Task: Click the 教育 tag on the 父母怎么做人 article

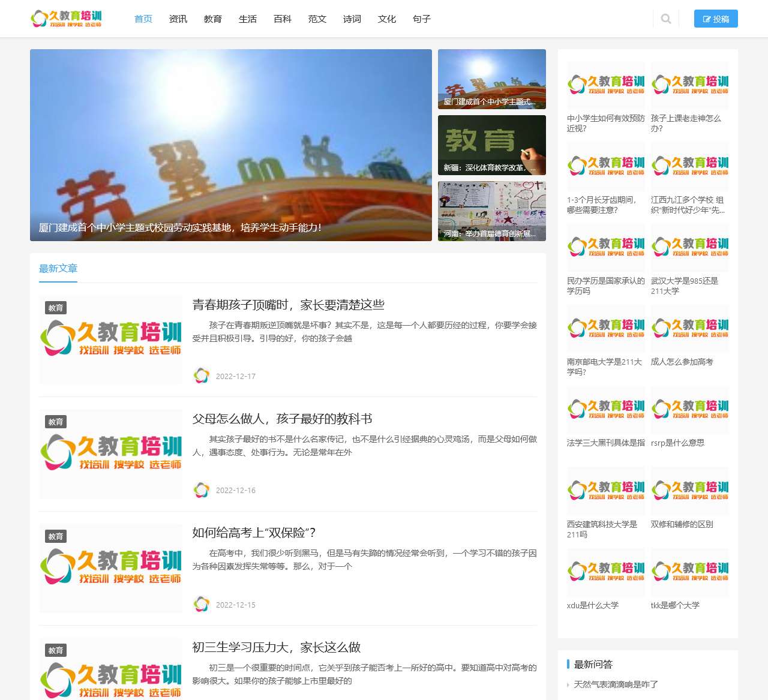Action: click(56, 422)
